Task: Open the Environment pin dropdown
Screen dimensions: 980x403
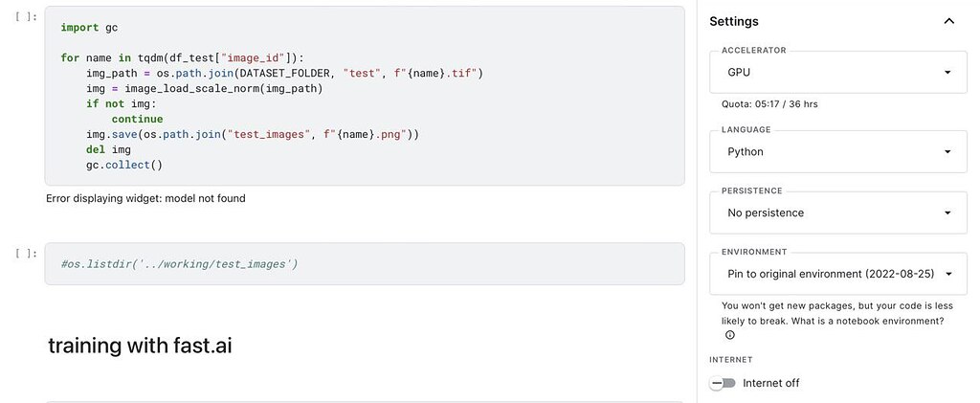Action: coord(838,274)
